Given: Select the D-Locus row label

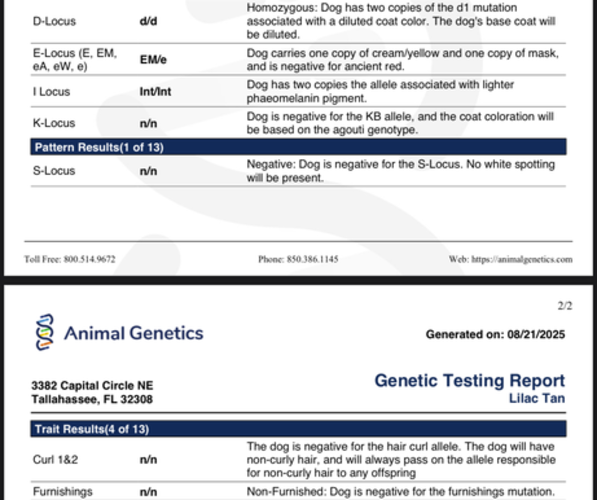Looking at the screenshot, I should (x=54, y=21).
